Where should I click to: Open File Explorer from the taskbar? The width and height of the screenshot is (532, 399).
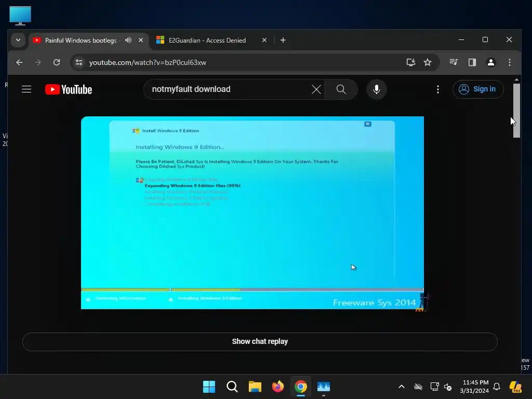point(255,387)
